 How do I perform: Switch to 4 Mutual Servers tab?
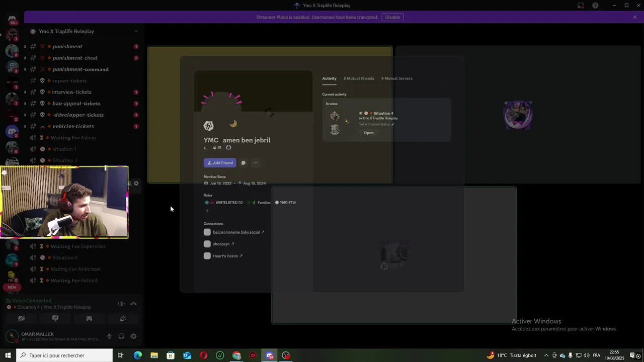click(x=396, y=78)
